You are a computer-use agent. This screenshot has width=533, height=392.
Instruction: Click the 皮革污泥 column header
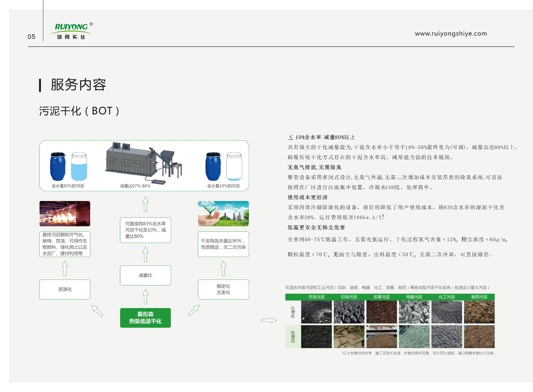coord(382,297)
